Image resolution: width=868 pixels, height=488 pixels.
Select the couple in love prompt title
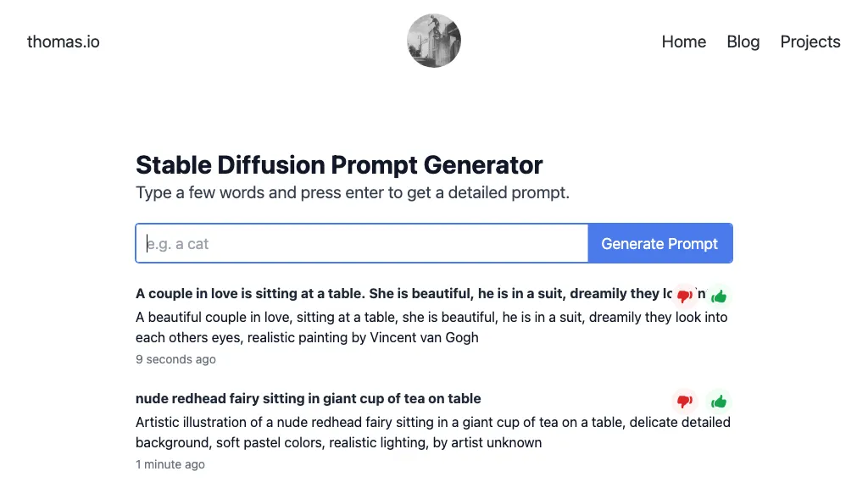point(398,294)
